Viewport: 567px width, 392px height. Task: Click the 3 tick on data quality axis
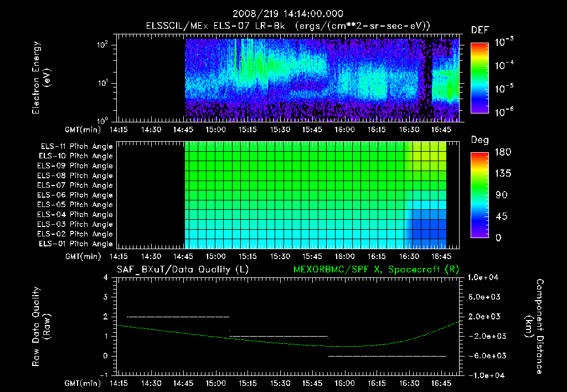coord(106,297)
